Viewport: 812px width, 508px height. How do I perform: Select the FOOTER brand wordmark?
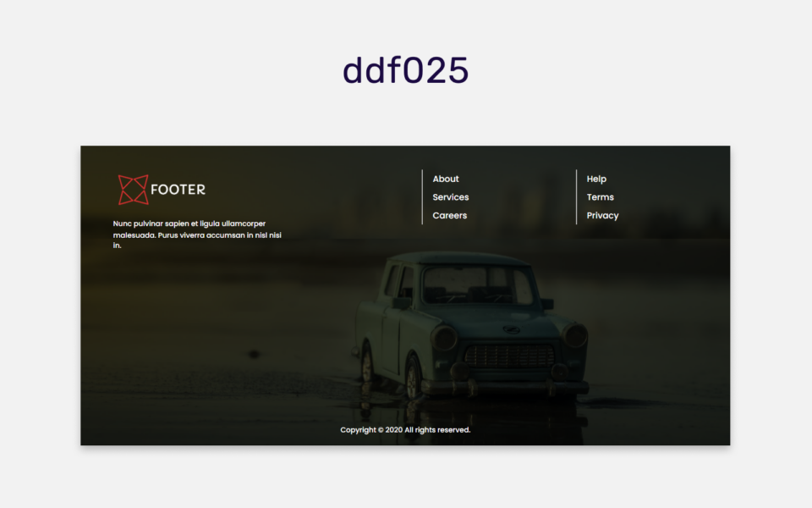(179, 190)
